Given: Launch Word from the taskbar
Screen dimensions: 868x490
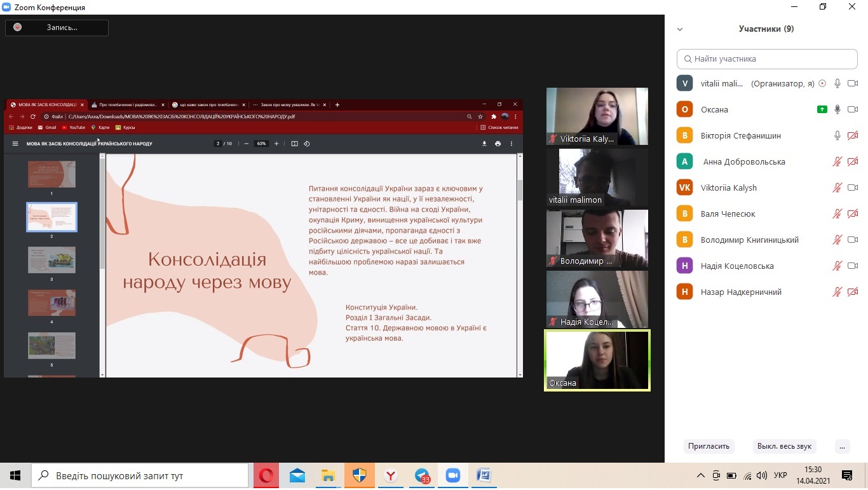Looking at the screenshot, I should coord(484,475).
